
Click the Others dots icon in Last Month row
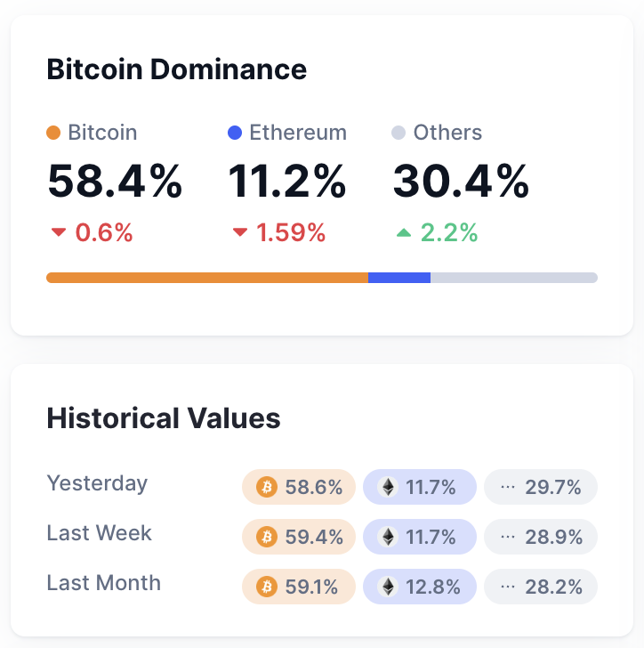pyautogui.click(x=508, y=587)
